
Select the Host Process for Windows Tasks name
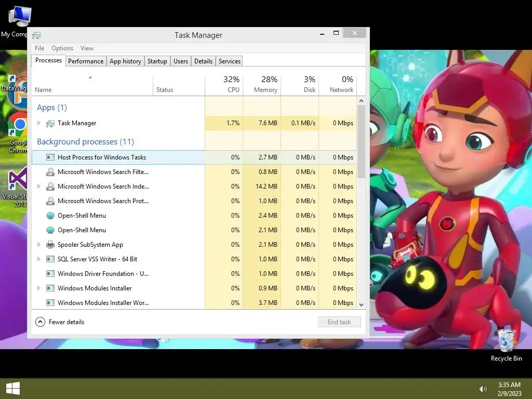(102, 157)
